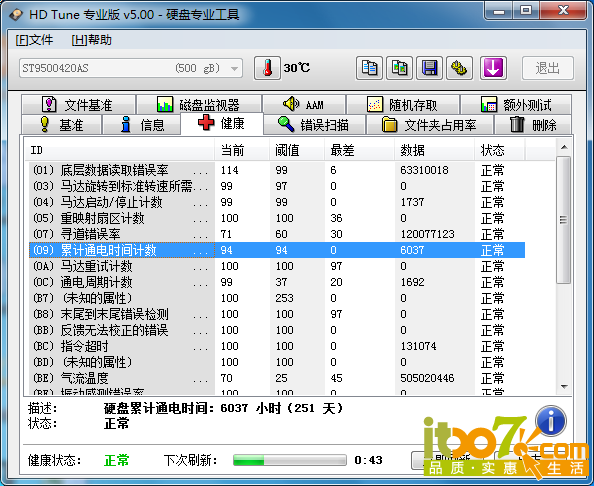Select the (B7) 未知的属性 row

277,298
